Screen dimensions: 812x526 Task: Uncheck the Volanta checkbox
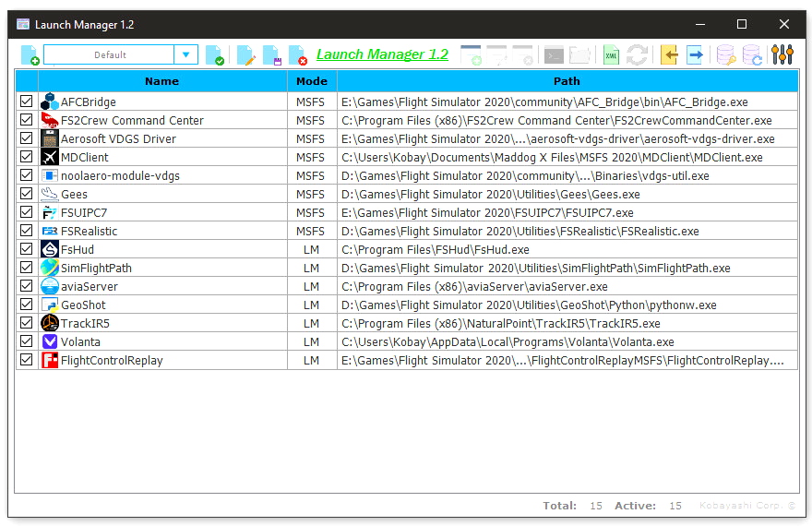[27, 341]
